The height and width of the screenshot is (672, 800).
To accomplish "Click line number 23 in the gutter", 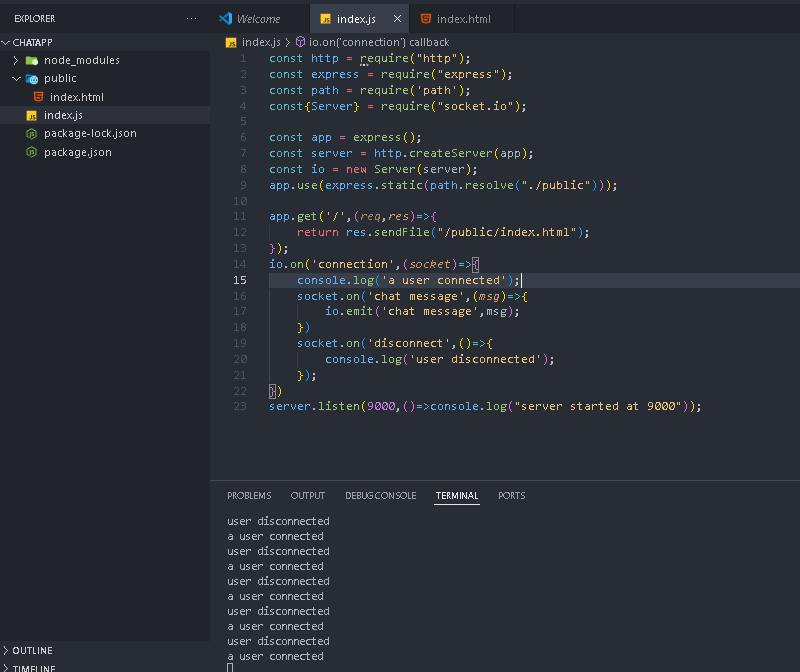I will pos(240,406).
